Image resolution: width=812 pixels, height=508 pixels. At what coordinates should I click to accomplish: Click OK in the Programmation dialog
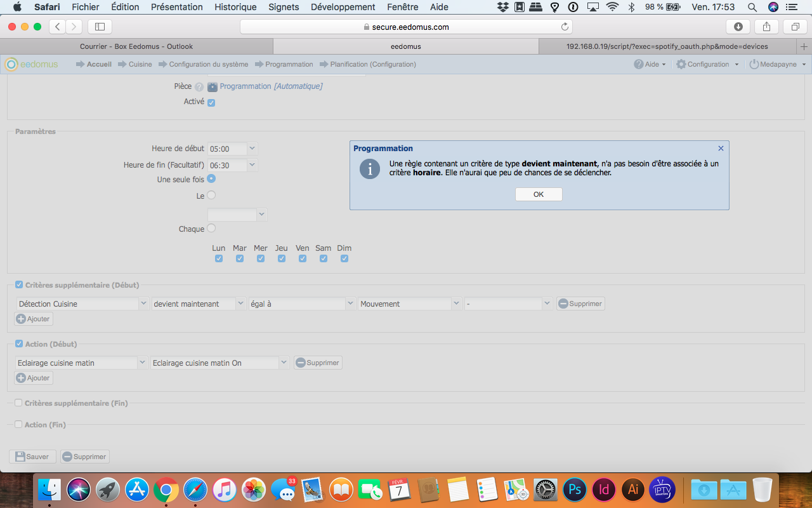click(x=539, y=194)
